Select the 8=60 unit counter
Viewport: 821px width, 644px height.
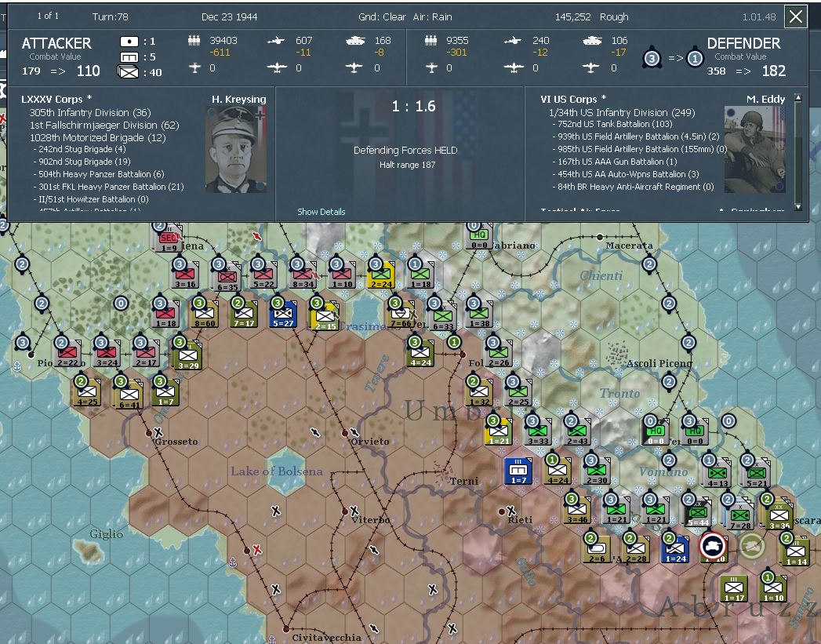[x=204, y=315]
